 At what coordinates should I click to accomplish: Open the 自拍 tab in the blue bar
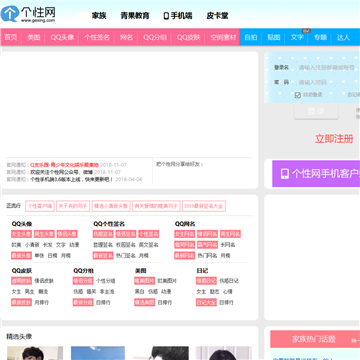(251, 37)
